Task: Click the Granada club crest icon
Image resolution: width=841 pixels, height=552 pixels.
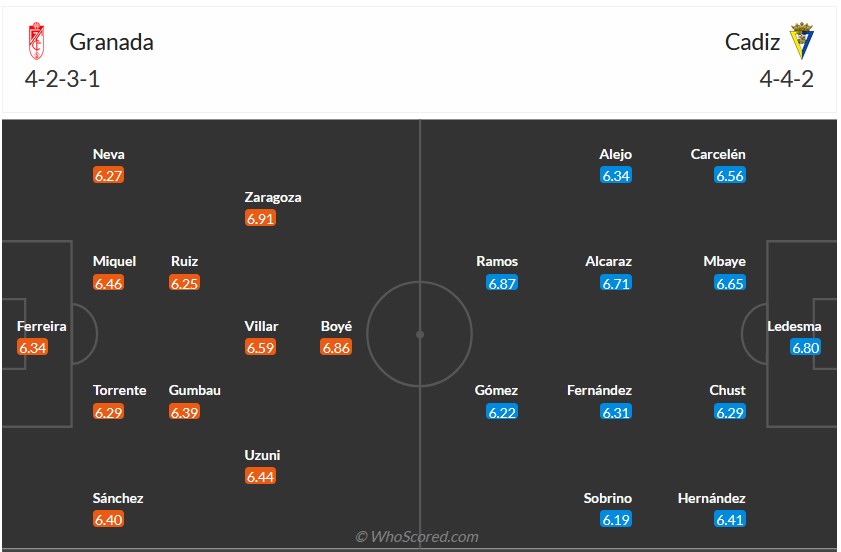Action: click(36, 41)
